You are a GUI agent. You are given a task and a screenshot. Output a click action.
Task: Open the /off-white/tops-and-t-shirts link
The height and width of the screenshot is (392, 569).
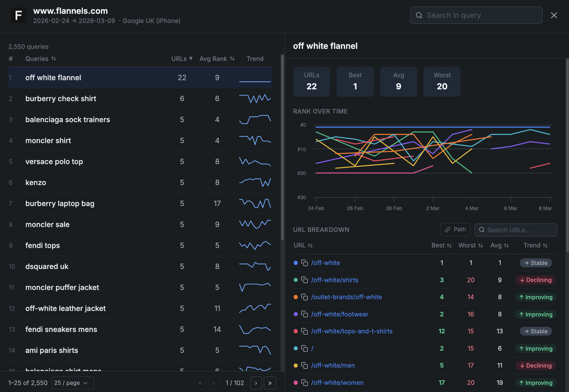click(x=352, y=331)
